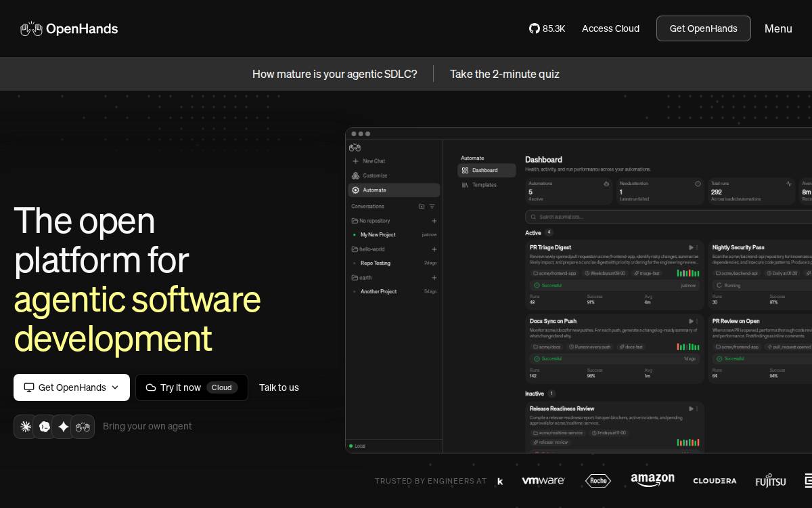The height and width of the screenshot is (508, 812).
Task: Click the Local status indicator in sidebar
Action: click(x=357, y=446)
